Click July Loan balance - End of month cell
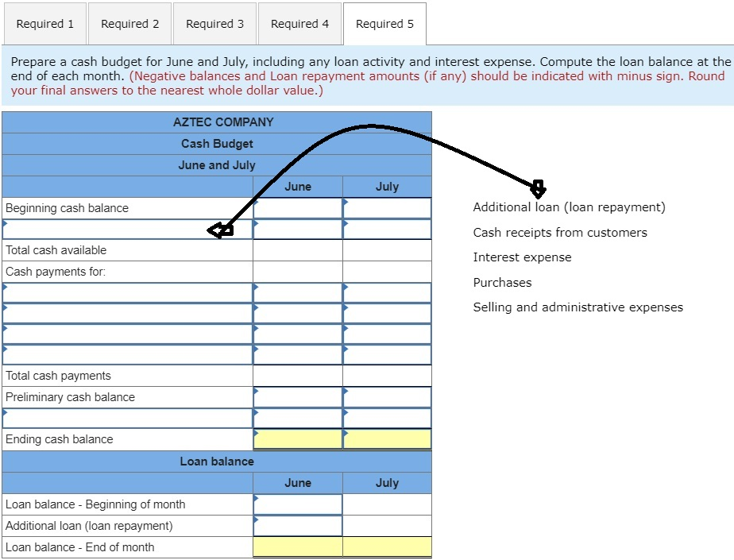 tap(387, 546)
